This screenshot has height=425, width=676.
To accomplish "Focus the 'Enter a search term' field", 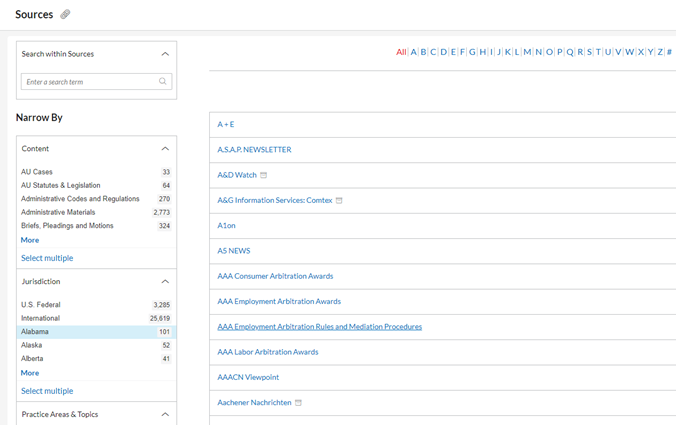I will pyautogui.click(x=97, y=81).
